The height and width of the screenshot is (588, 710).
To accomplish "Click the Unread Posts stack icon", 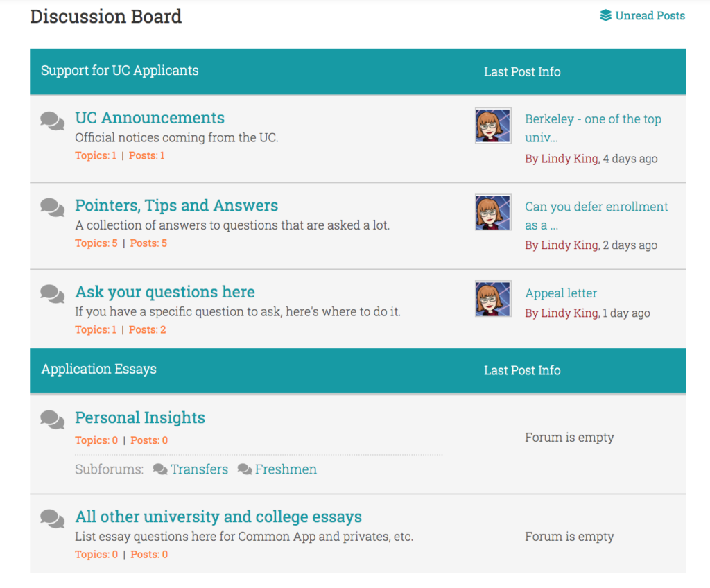I will click(605, 15).
